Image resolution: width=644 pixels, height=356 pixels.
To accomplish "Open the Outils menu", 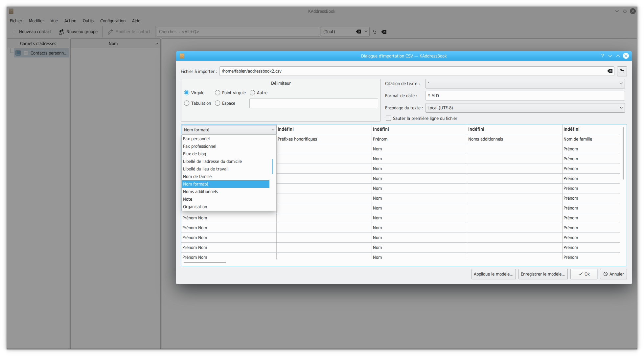I will (x=88, y=21).
